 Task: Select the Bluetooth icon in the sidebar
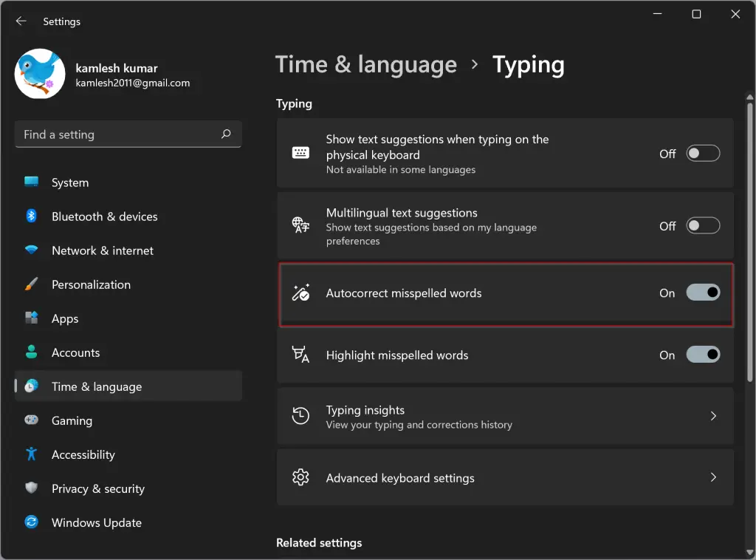click(x=31, y=216)
